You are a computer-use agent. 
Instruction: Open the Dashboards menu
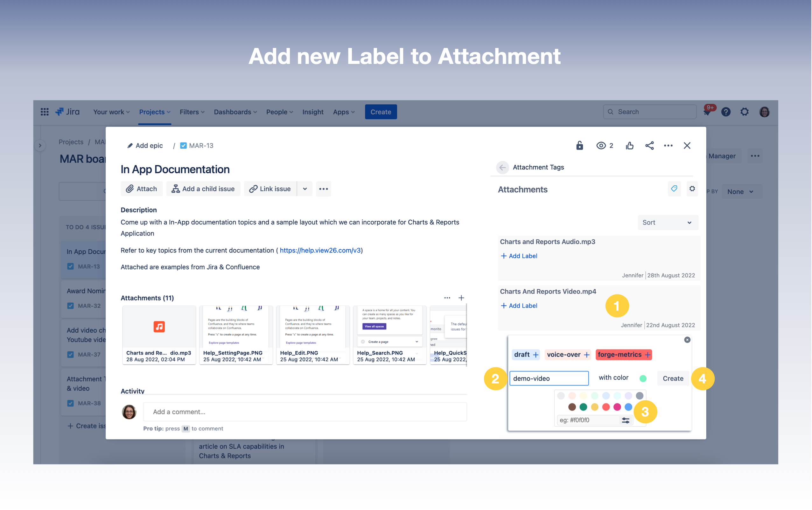pos(235,112)
